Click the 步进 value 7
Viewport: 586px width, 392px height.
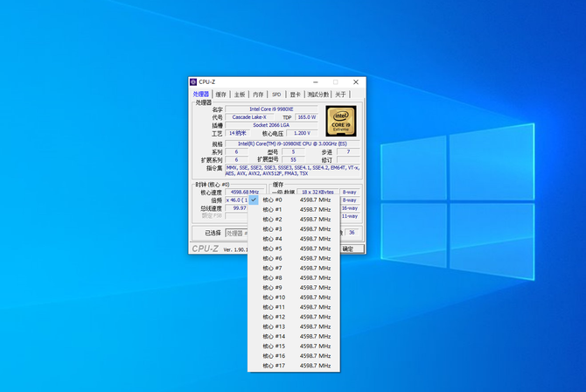click(x=348, y=151)
